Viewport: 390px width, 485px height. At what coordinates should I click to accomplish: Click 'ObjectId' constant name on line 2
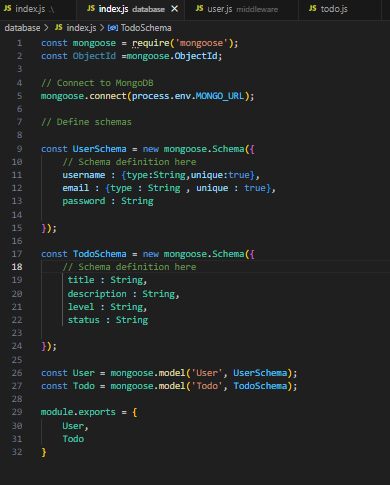click(94, 56)
